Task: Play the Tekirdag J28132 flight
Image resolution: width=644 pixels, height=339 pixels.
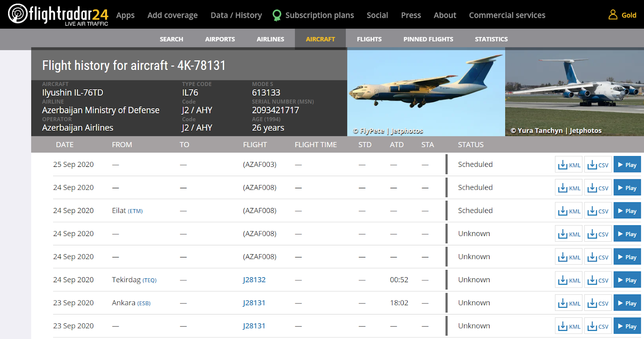Action: pyautogui.click(x=627, y=280)
